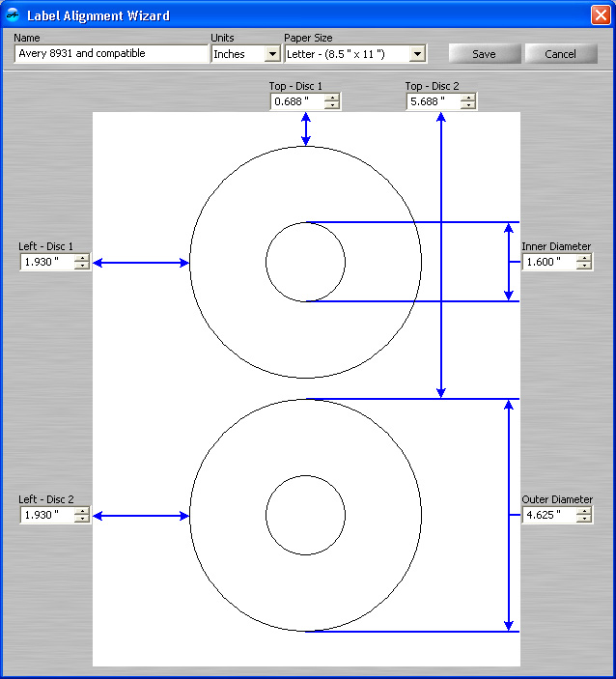Image resolution: width=616 pixels, height=679 pixels.
Task: Decrease Outer Diameter with down arrow
Action: point(584,519)
